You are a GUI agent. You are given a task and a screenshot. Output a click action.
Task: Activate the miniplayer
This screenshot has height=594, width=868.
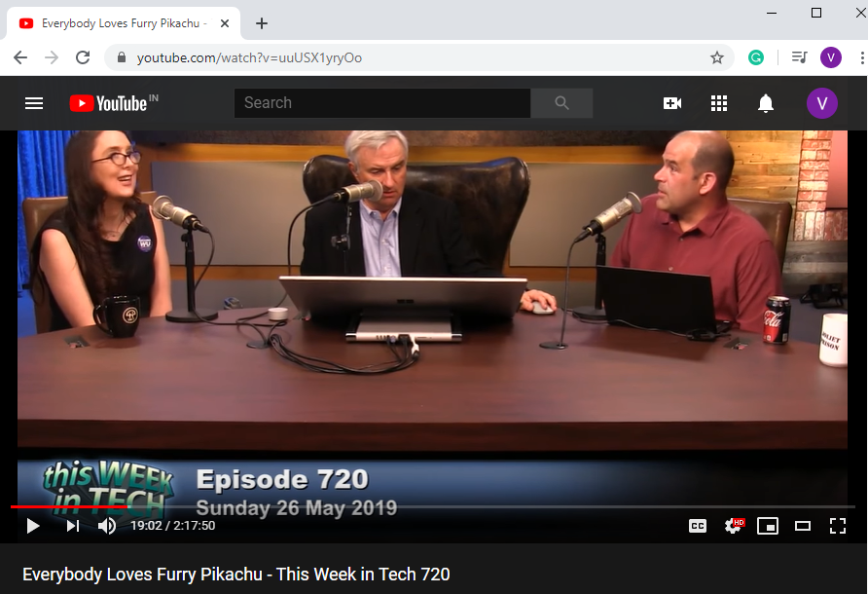(767, 526)
